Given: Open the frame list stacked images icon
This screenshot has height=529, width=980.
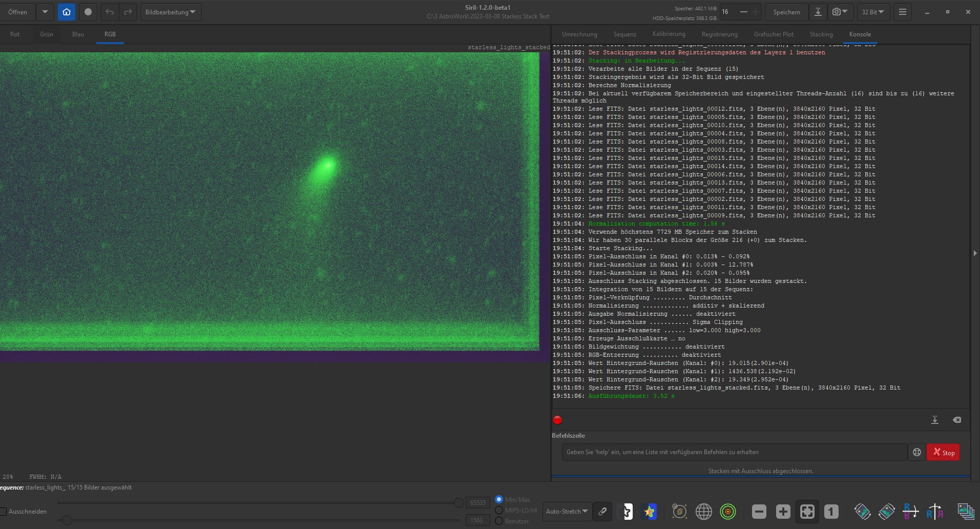Looking at the screenshot, I should coord(966,511).
